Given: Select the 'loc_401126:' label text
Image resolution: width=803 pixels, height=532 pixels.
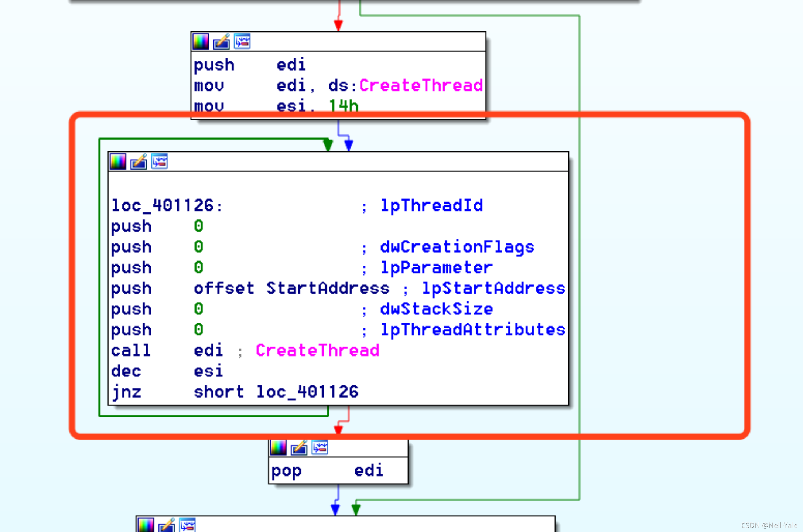Looking at the screenshot, I should click(x=167, y=205).
